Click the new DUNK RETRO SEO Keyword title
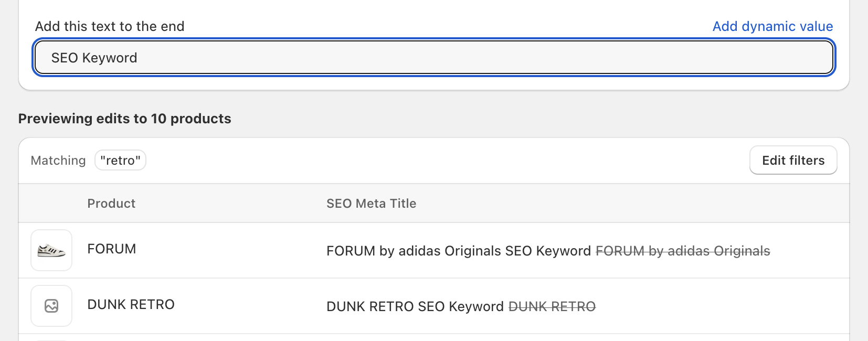The image size is (868, 341). (x=415, y=306)
